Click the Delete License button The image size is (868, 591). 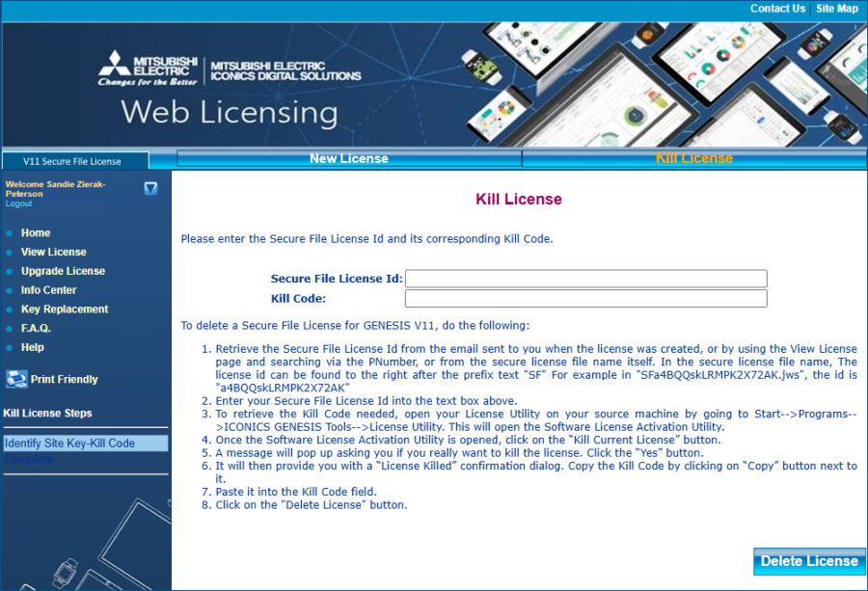(x=809, y=561)
